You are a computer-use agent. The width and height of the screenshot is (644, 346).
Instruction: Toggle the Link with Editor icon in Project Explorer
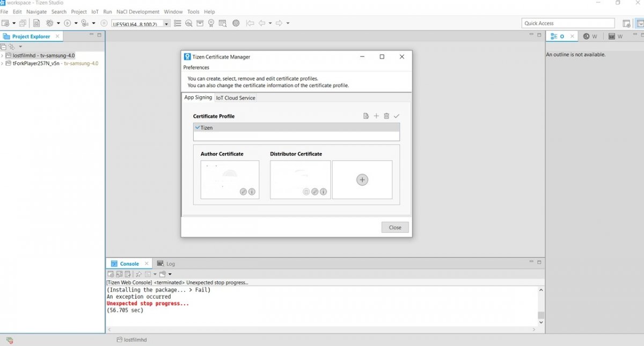(12, 47)
